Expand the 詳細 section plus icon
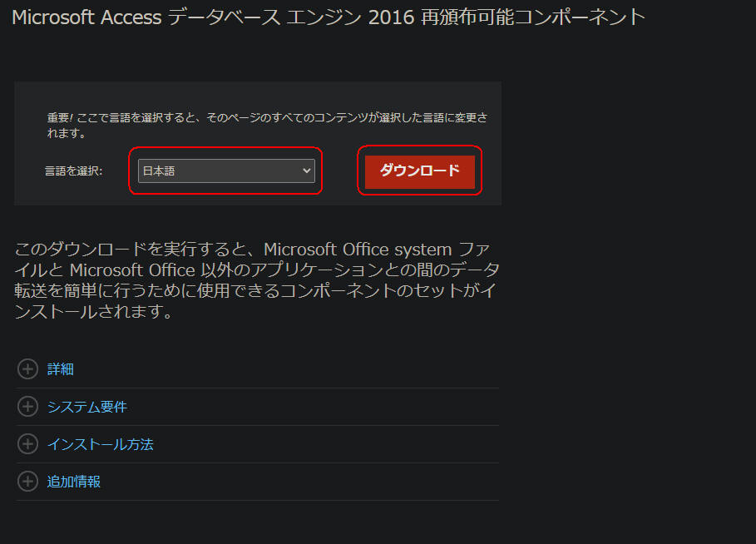Viewport: 756px width, 544px height. [28, 369]
